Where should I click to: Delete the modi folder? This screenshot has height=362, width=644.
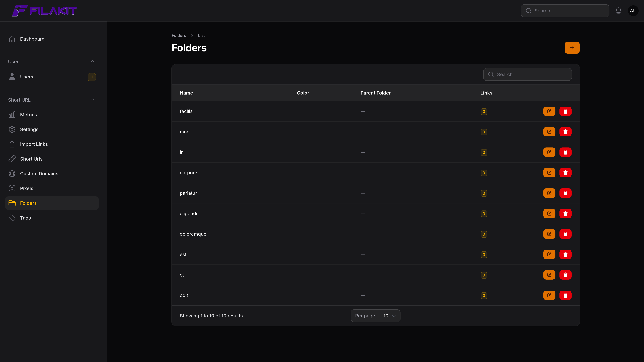point(565,132)
